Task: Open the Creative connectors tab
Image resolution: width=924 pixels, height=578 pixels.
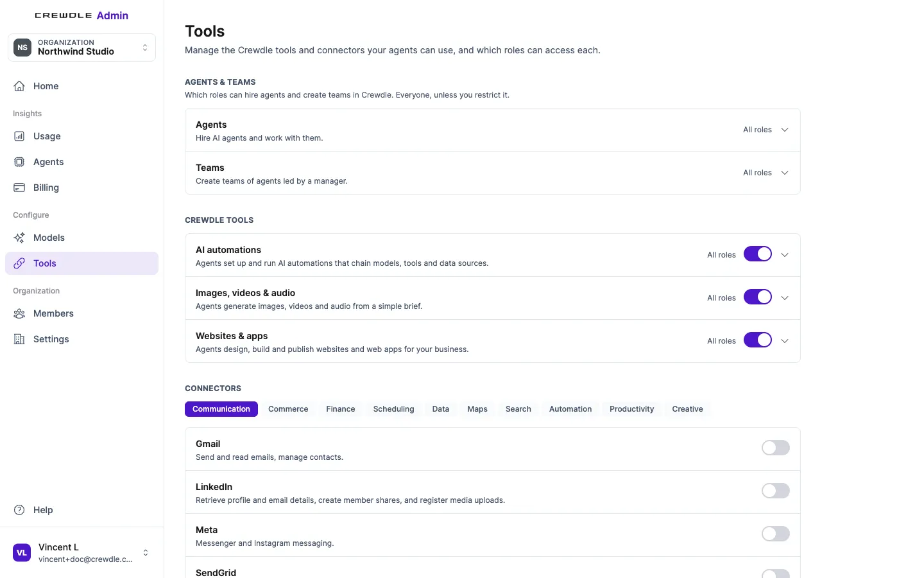Action: (x=688, y=409)
